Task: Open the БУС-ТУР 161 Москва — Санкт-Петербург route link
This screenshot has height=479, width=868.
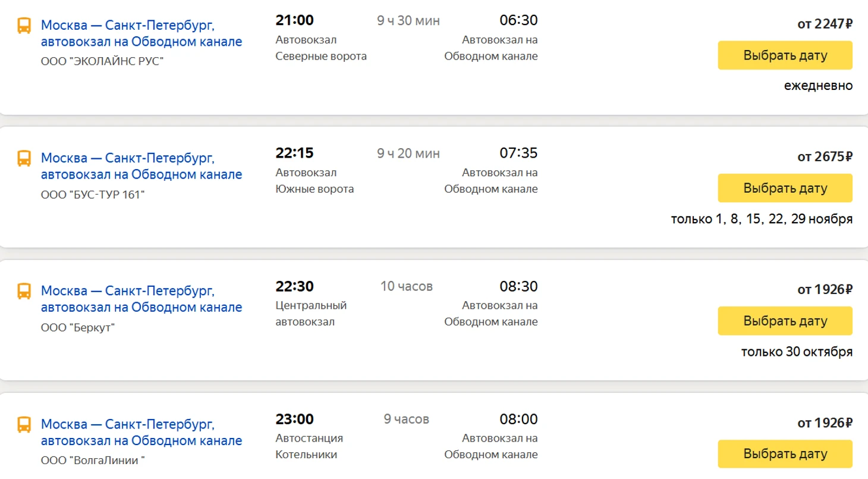Action: [x=141, y=166]
